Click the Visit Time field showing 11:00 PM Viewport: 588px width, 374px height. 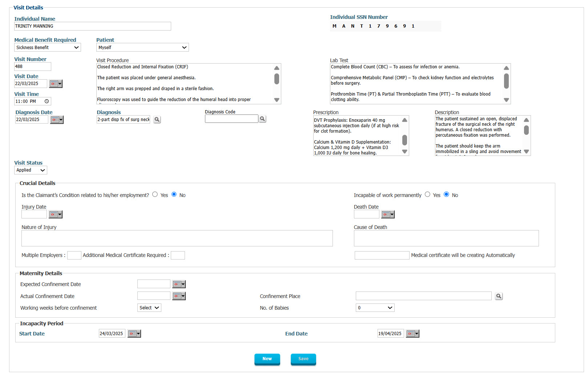click(x=33, y=101)
